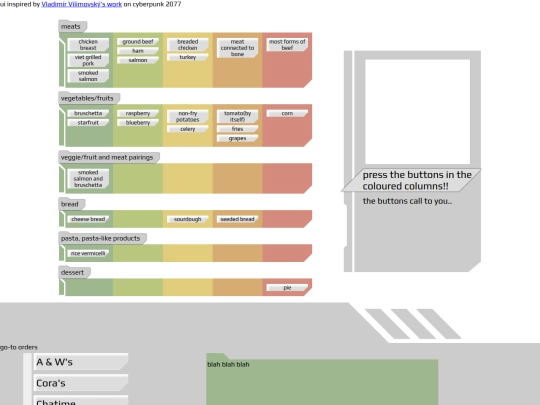Select the pie button
This screenshot has height=405, width=540.
pos(287,288)
